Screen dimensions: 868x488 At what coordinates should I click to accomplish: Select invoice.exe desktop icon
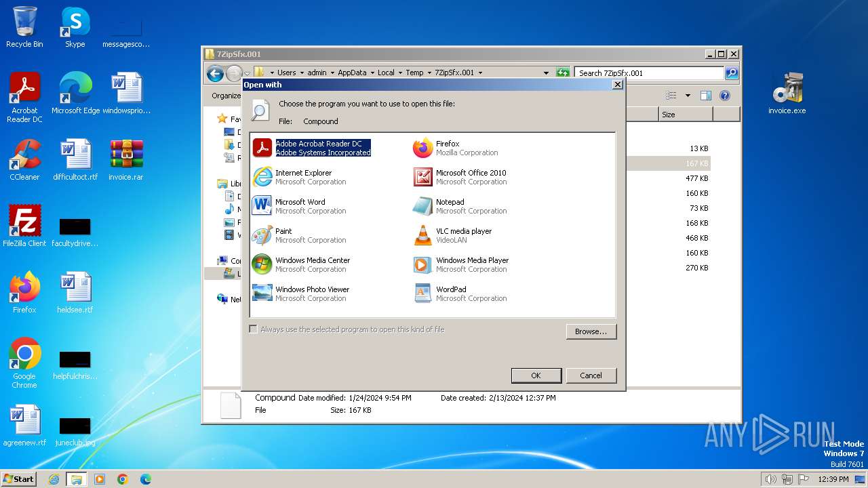click(787, 94)
